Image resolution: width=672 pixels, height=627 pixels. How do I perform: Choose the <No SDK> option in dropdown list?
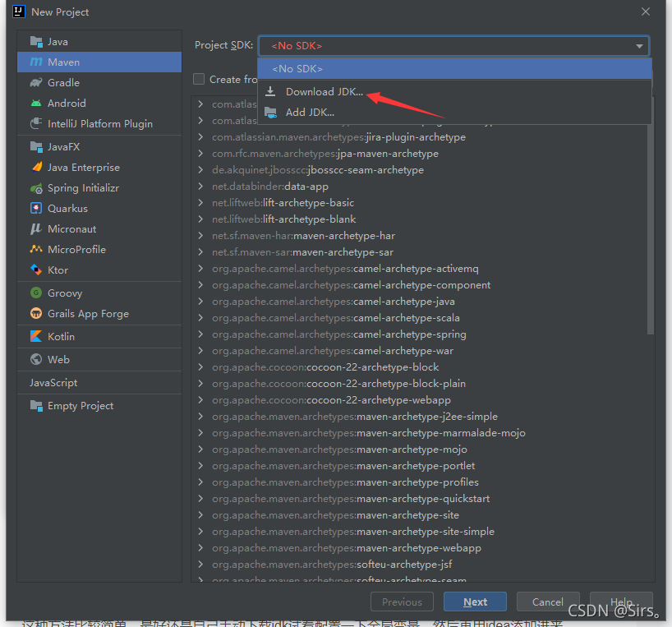455,69
